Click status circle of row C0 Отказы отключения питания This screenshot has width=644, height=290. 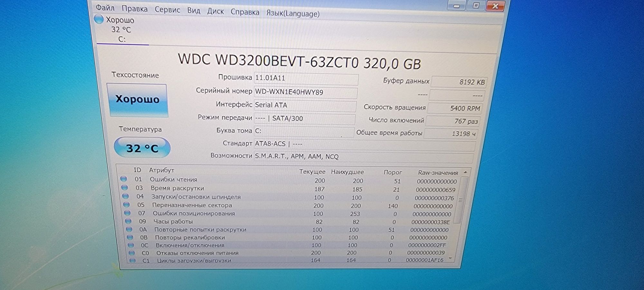132,253
